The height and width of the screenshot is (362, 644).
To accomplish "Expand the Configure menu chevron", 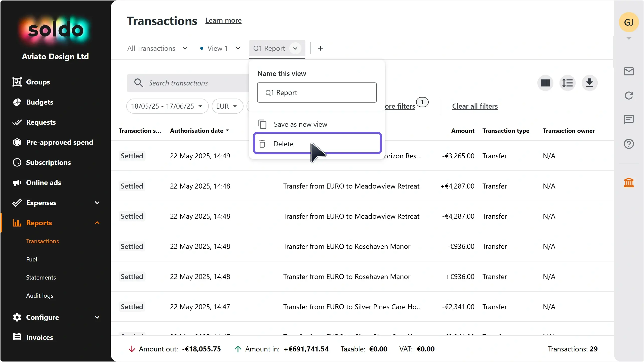I will [x=97, y=317].
